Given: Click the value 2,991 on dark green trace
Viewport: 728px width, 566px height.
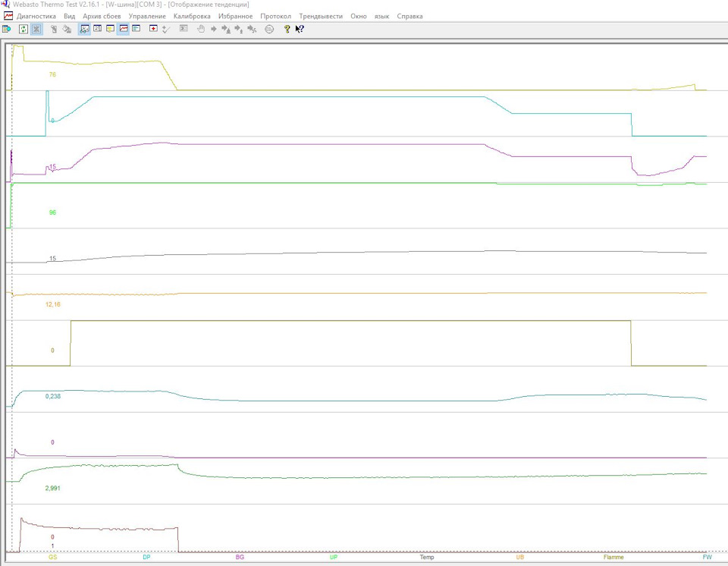Looking at the screenshot, I should [x=52, y=488].
